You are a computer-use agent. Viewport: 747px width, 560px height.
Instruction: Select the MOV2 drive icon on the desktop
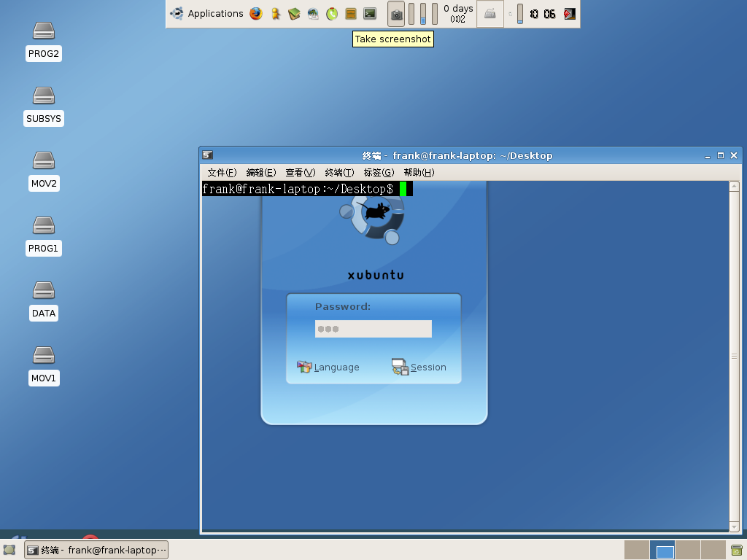click(43, 171)
